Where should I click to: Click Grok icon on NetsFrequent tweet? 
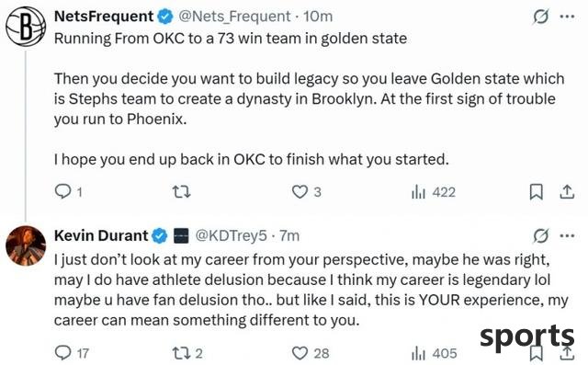pyautogui.click(x=541, y=17)
